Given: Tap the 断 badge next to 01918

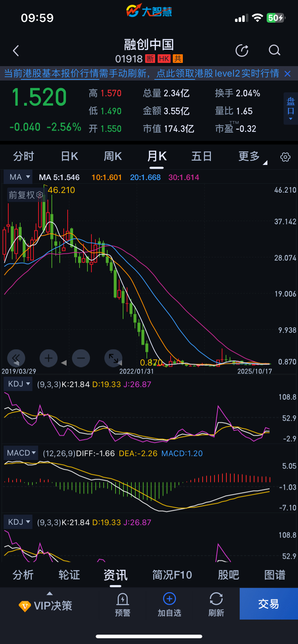Looking at the screenshot, I should click(x=150, y=59).
